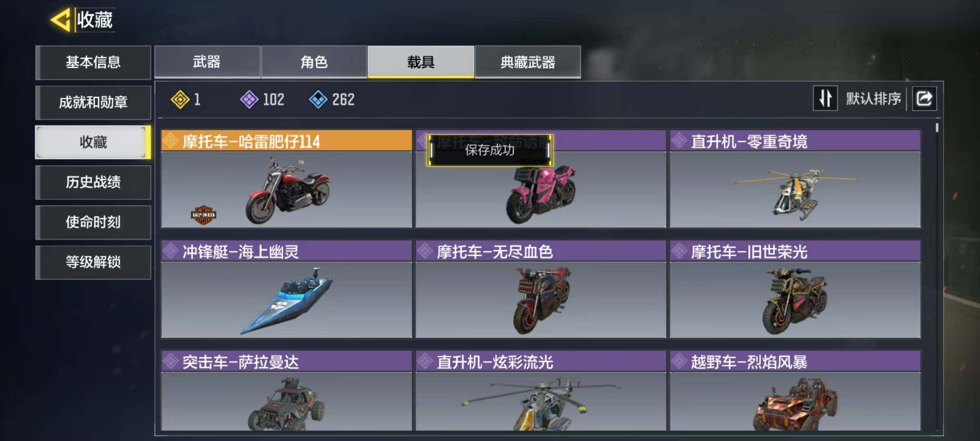This screenshot has height=441, width=980.
Task: Click the share export icon
Action: pos(924,98)
